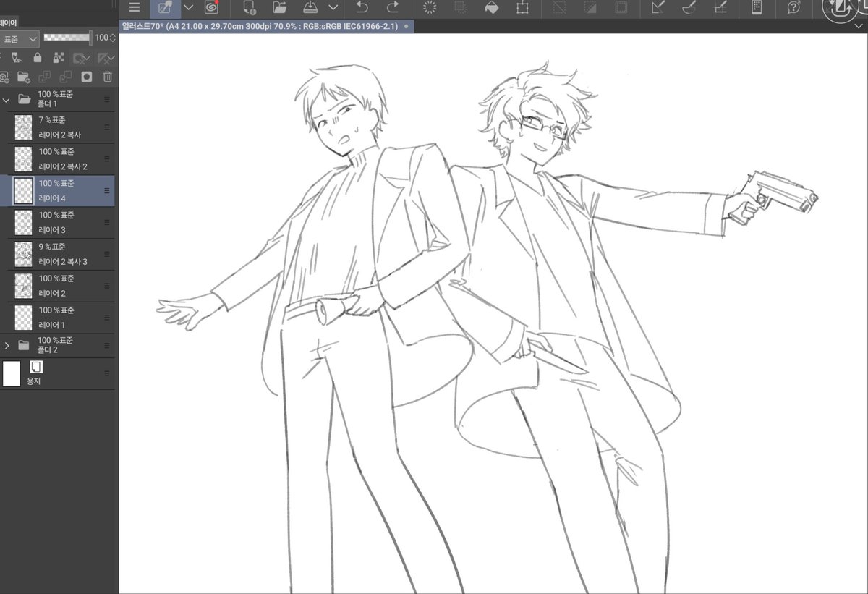Grab the drag handle of 레이어 4
The width and height of the screenshot is (868, 594).
click(107, 191)
